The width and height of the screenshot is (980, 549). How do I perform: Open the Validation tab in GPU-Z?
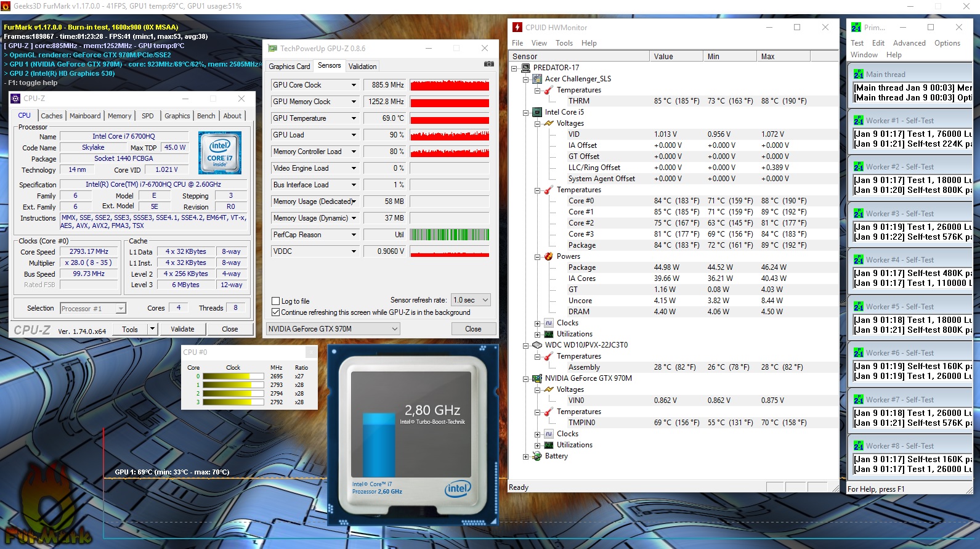[362, 67]
